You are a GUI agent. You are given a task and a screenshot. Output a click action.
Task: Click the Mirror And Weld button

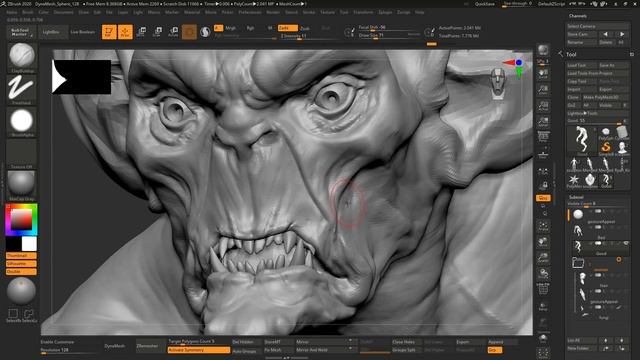(325, 350)
